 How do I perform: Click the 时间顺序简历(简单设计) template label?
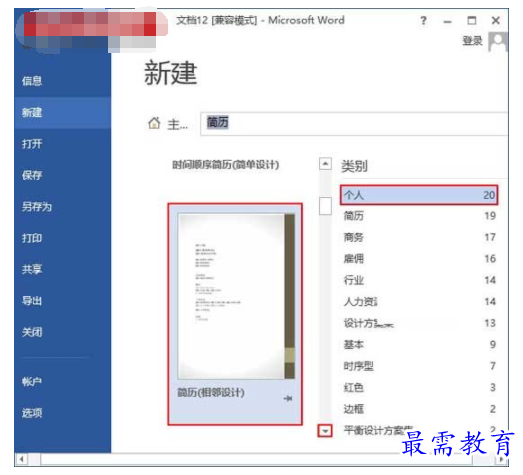pos(225,165)
